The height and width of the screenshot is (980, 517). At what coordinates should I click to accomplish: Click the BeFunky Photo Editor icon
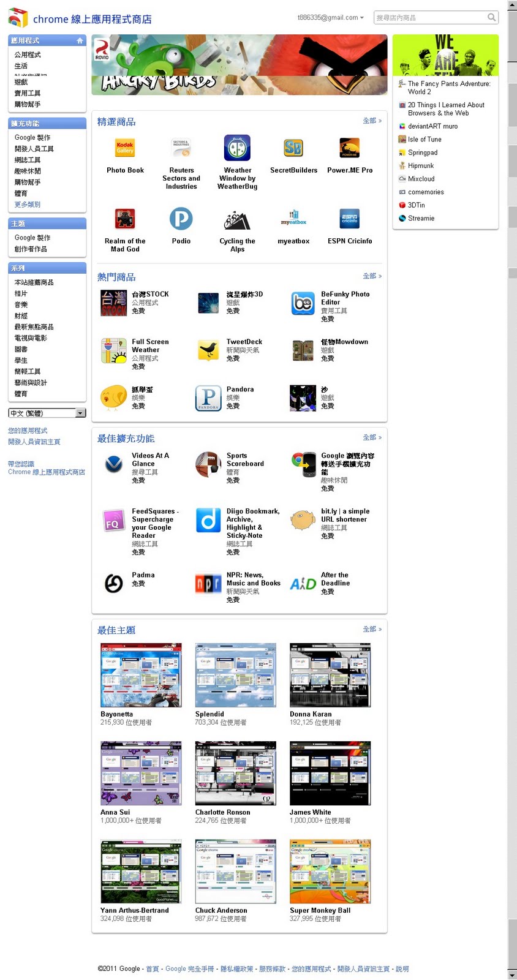303,303
